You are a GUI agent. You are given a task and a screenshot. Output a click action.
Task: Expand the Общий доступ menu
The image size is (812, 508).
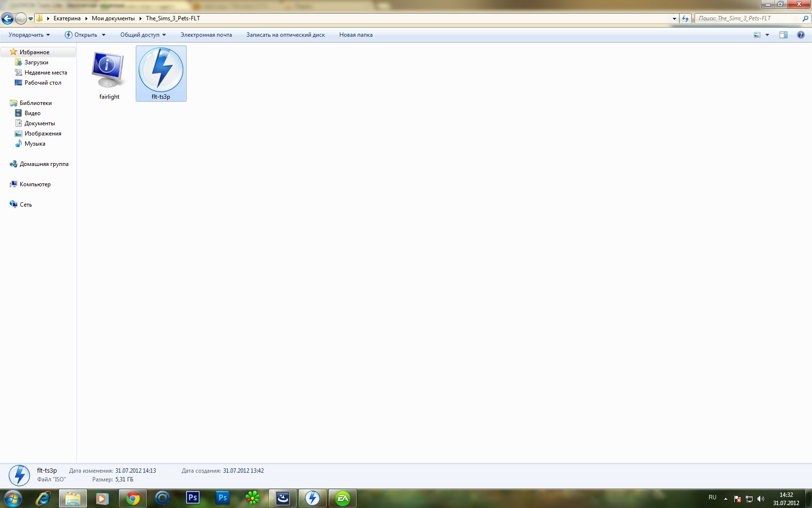click(143, 35)
